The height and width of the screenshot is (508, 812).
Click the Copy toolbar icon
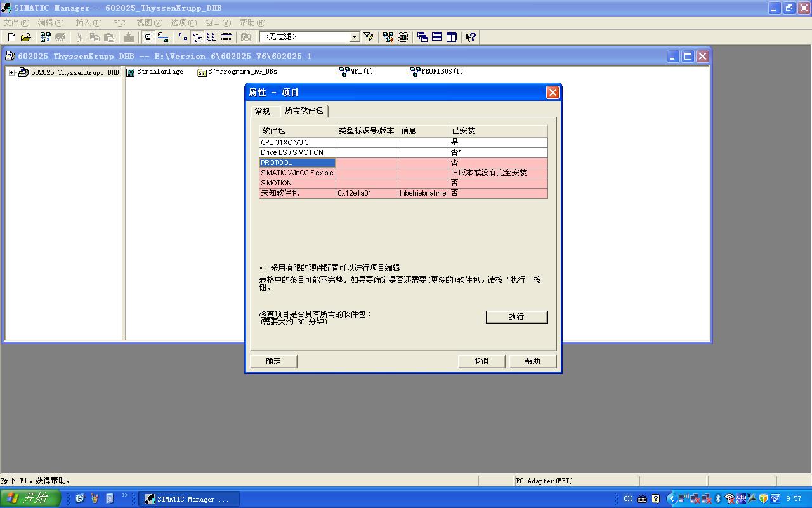(x=95, y=37)
